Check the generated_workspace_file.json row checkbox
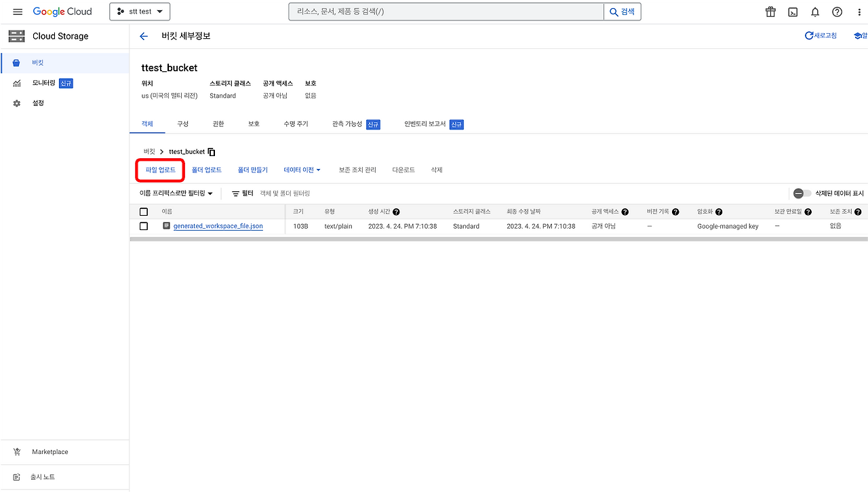 (144, 226)
